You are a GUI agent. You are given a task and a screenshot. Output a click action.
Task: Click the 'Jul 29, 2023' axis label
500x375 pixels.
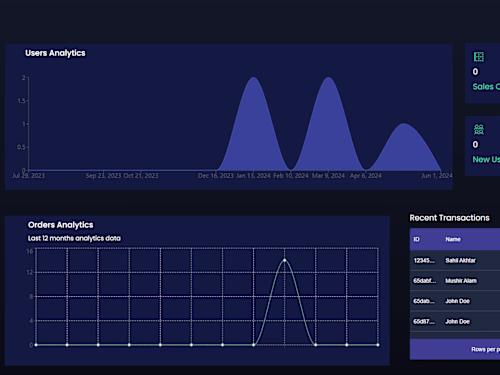point(28,176)
